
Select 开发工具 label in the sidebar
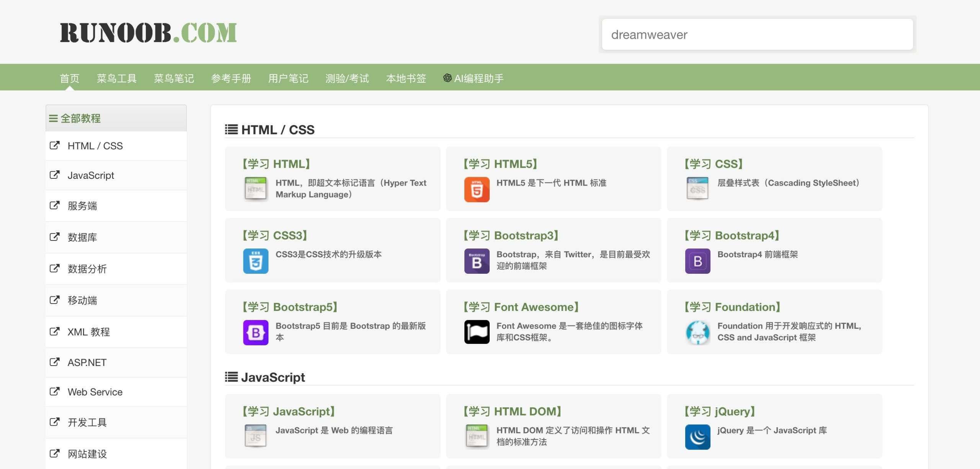pyautogui.click(x=87, y=423)
